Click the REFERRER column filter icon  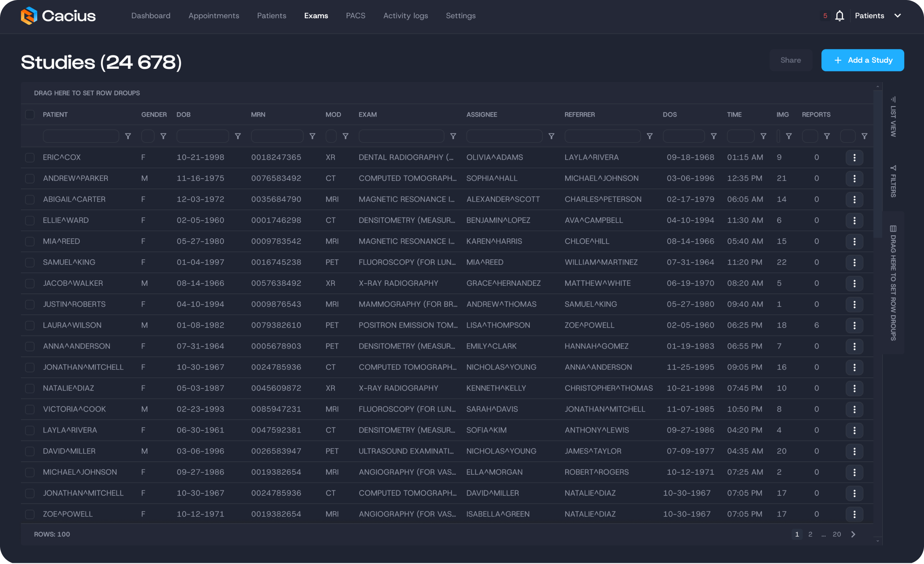click(x=650, y=136)
